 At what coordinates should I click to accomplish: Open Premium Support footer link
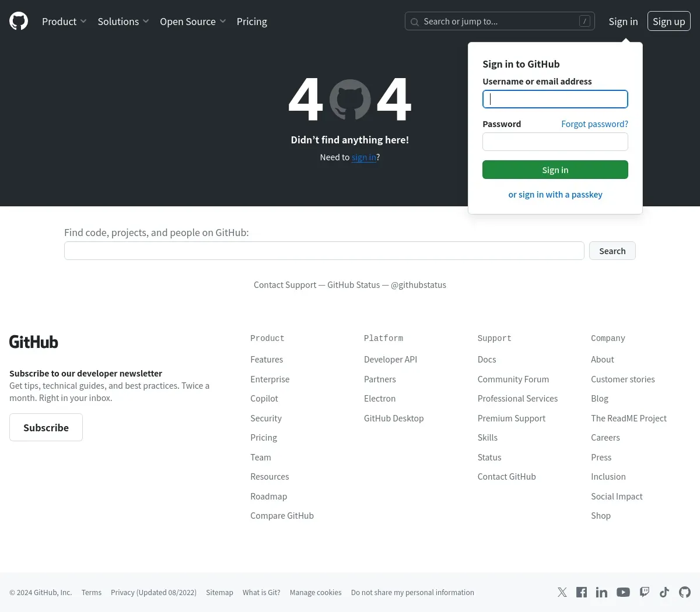pos(512,418)
